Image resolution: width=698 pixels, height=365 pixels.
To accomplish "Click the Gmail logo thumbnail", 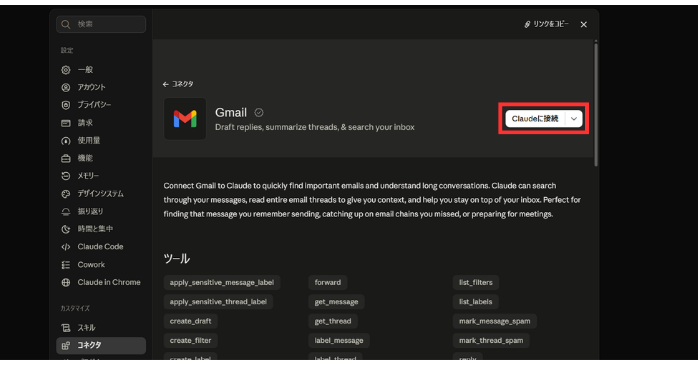I will (x=185, y=119).
